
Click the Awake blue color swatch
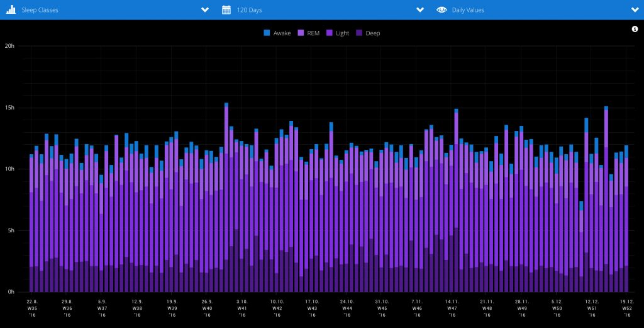pos(267,33)
